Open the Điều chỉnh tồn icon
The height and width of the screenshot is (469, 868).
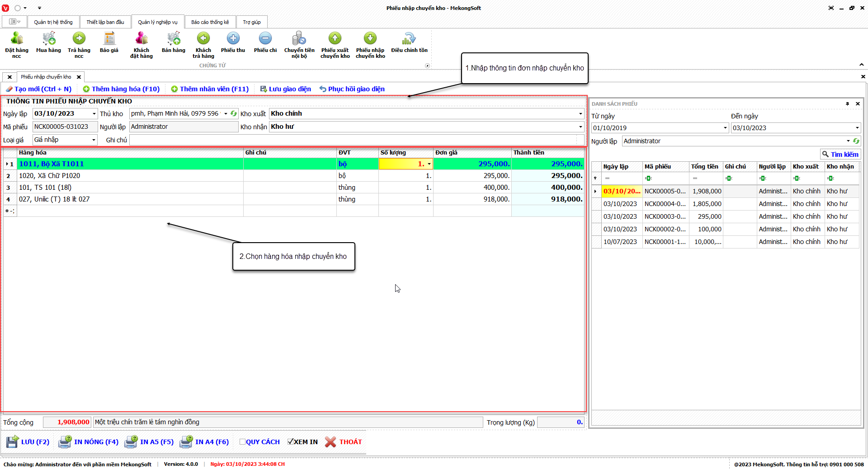[409, 39]
